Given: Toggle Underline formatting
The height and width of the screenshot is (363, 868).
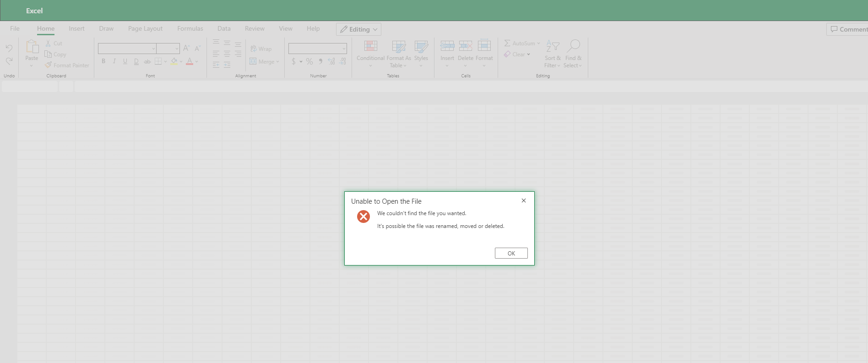Looking at the screenshot, I should (125, 61).
